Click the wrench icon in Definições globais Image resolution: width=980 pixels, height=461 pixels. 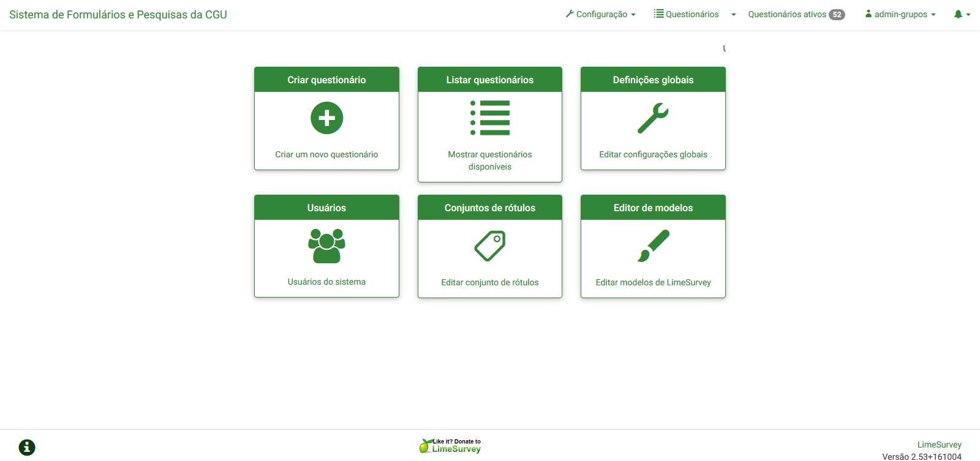coord(653,118)
